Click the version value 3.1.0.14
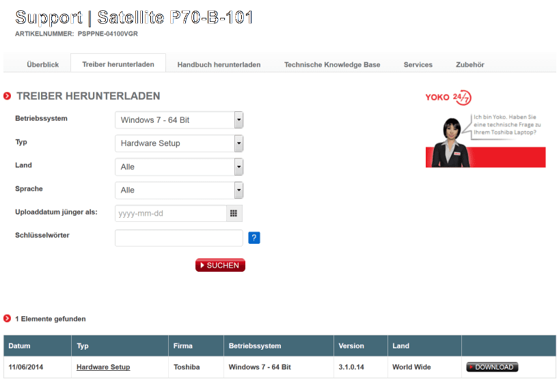 pyautogui.click(x=351, y=367)
